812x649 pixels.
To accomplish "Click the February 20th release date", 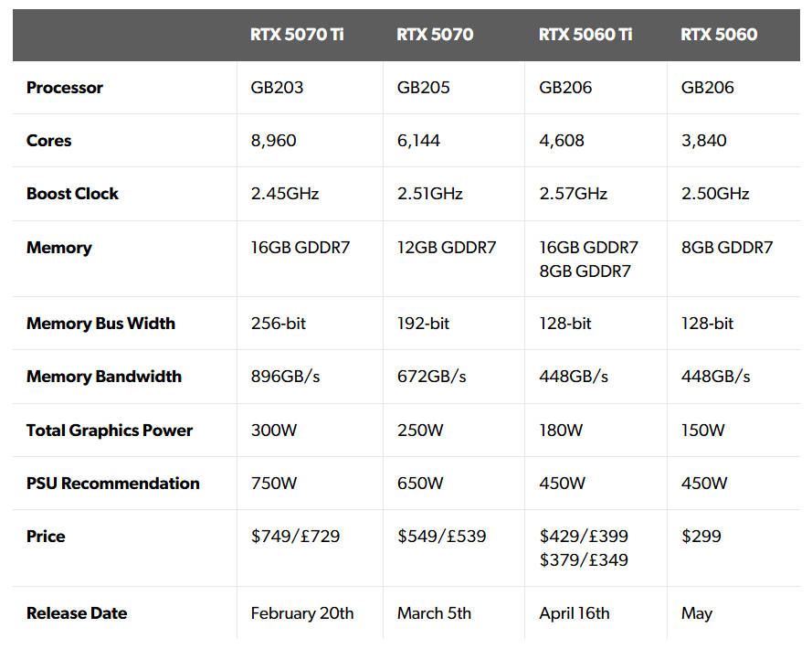I will 302,613.
